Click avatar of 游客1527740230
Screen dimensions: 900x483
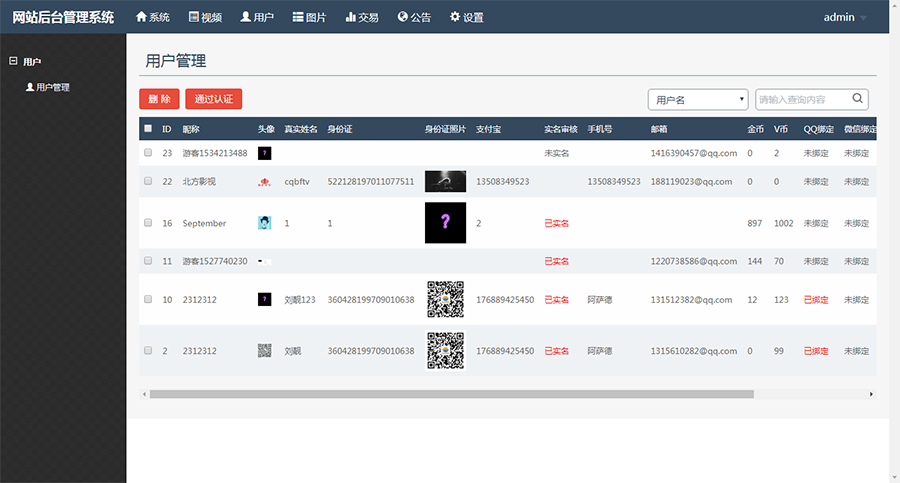(265, 261)
